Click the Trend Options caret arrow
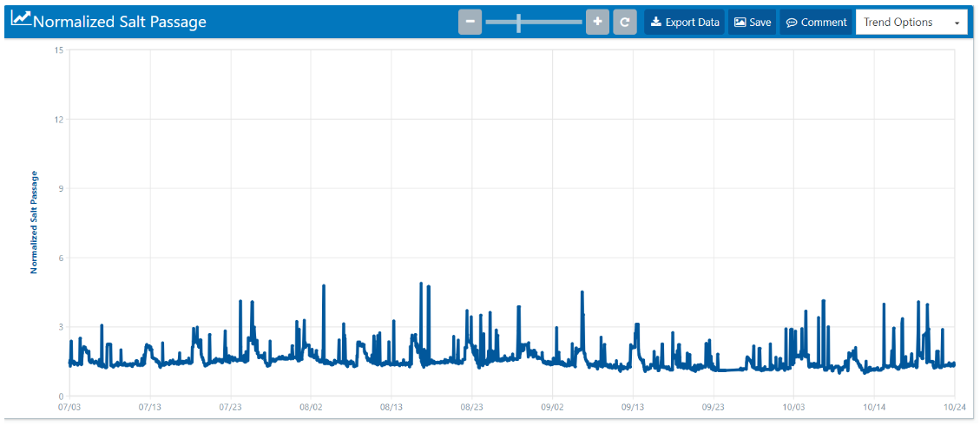Screen dimensions: 980x432 click(x=957, y=23)
